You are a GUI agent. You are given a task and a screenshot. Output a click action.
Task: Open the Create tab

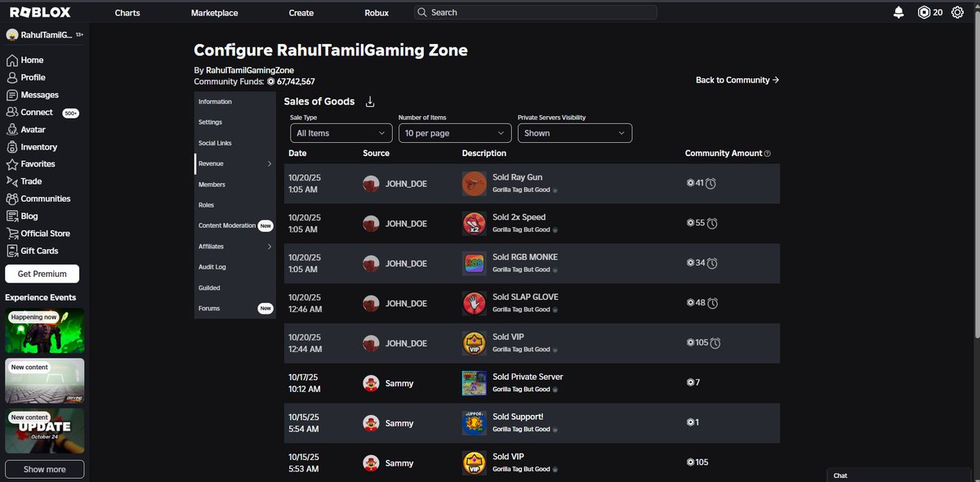pyautogui.click(x=301, y=13)
